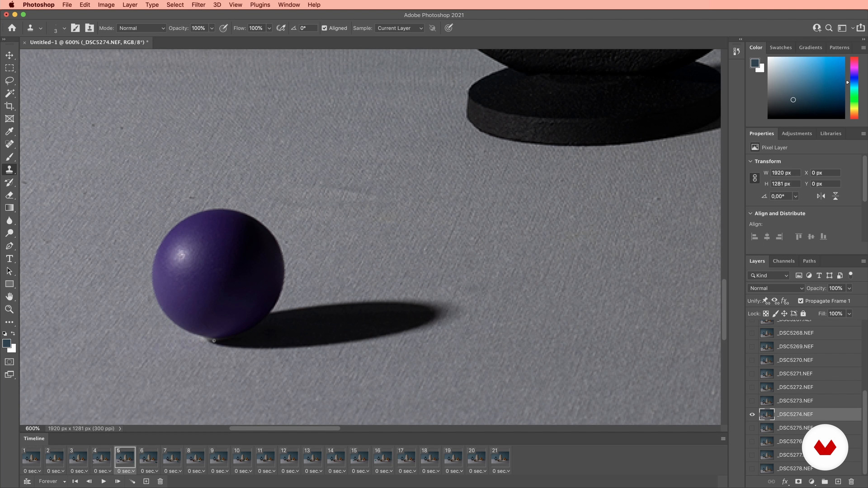
Task: Click the Home icon in options bar
Action: coord(12,28)
